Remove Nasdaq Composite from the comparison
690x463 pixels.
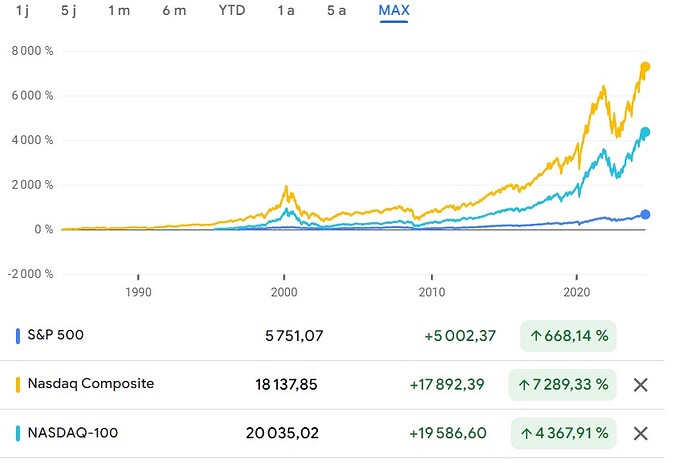click(641, 384)
